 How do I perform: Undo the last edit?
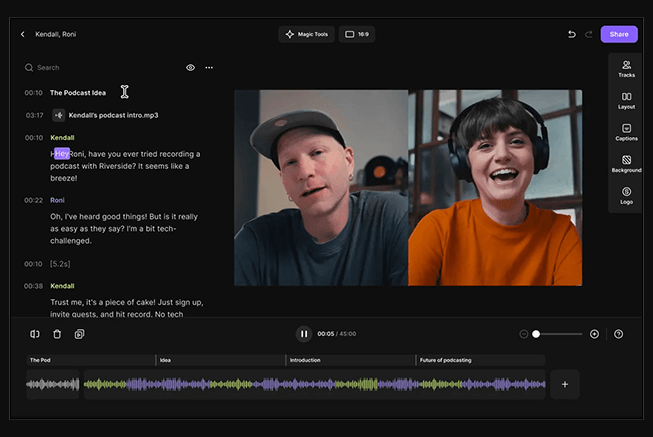coord(572,34)
